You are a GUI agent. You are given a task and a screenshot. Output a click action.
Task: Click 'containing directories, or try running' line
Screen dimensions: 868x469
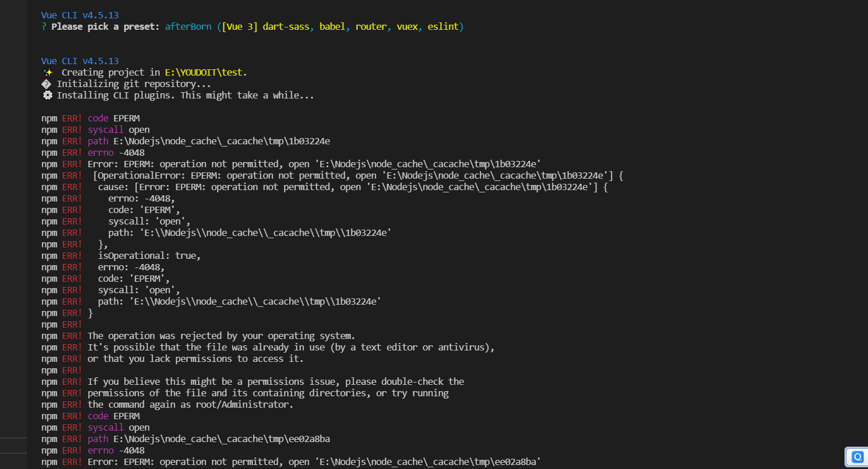coord(245,393)
